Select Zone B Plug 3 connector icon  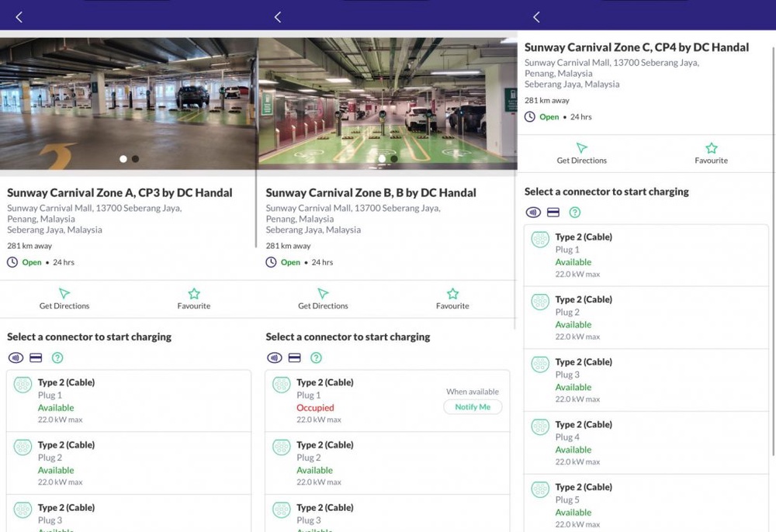pos(282,510)
